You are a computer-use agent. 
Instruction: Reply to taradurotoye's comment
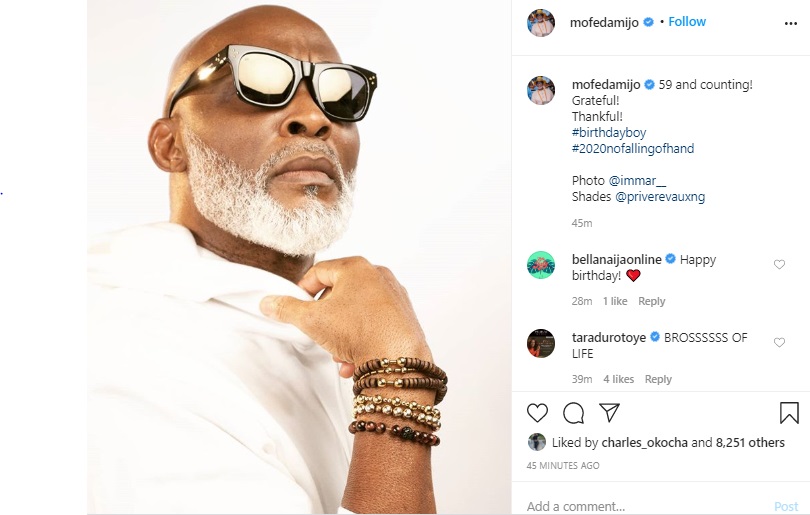point(658,379)
